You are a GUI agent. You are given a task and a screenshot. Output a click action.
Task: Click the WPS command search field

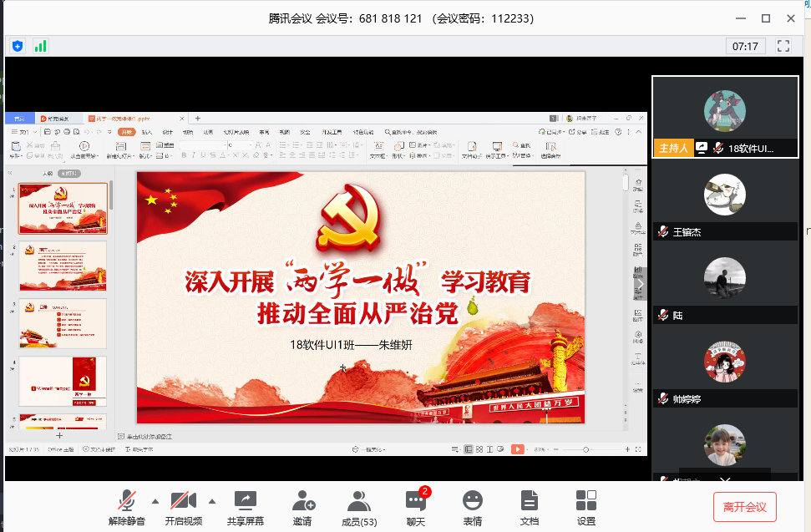(413, 132)
